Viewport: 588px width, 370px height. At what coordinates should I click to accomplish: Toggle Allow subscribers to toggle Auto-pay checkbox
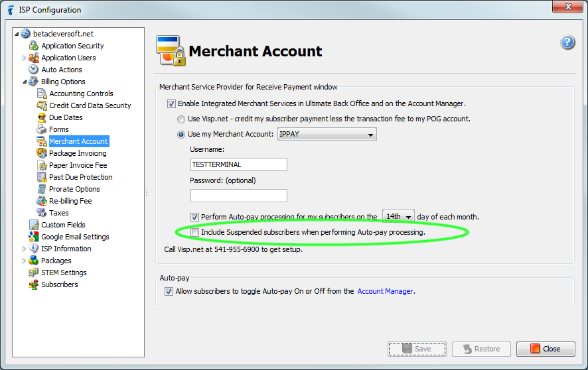pyautogui.click(x=169, y=291)
